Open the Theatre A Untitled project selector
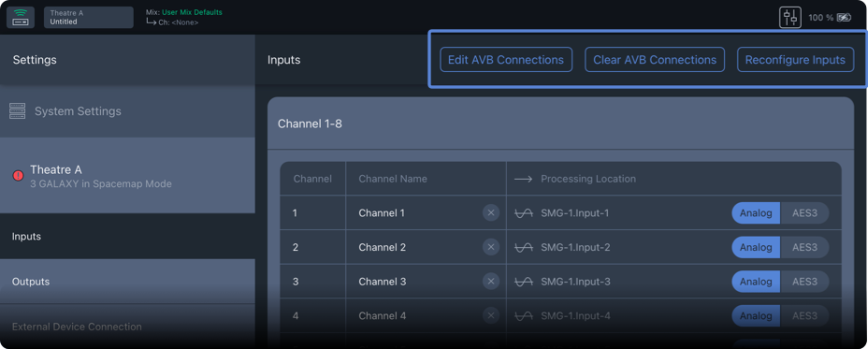The height and width of the screenshot is (349, 868). point(88,17)
